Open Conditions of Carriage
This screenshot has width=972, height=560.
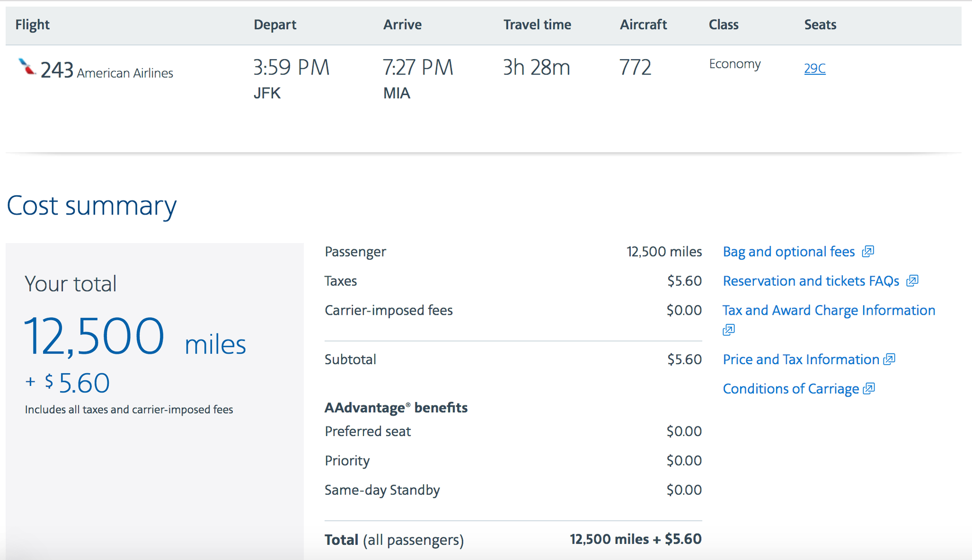791,389
